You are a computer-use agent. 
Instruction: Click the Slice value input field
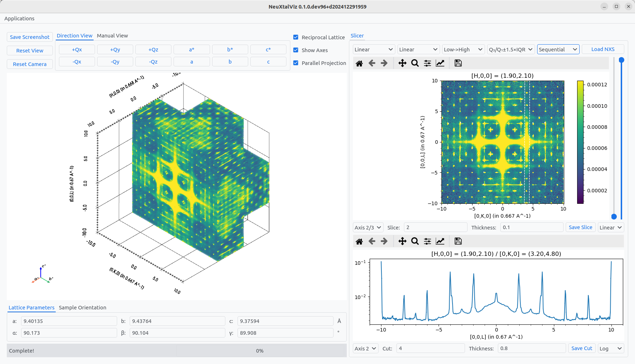pos(435,227)
